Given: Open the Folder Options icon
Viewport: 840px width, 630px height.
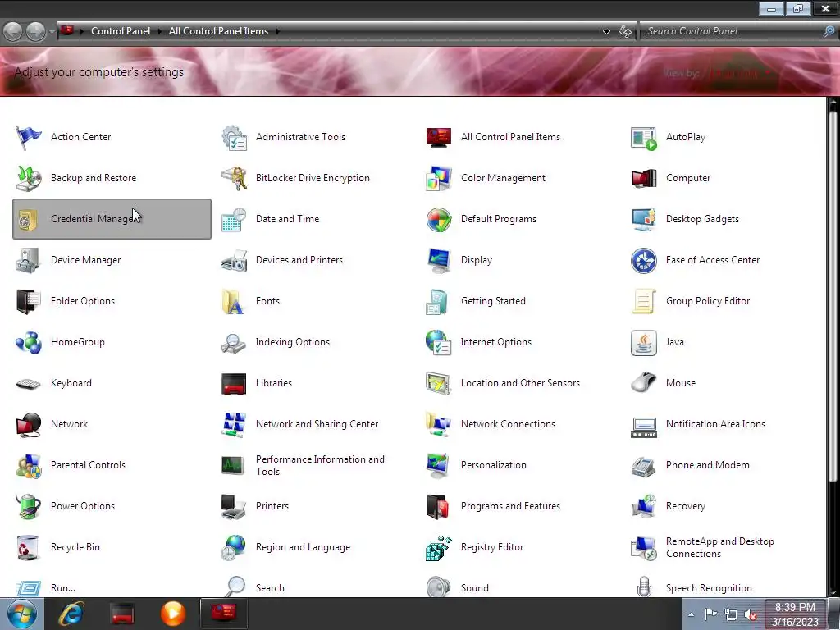Looking at the screenshot, I should coord(28,301).
